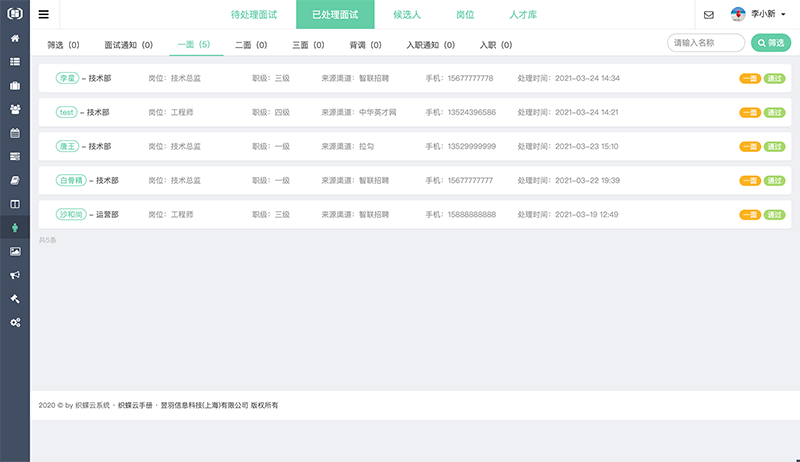The image size is (800, 462).
Task: Open the stacked bars icon in the sidebar
Action: pyautogui.click(x=15, y=157)
